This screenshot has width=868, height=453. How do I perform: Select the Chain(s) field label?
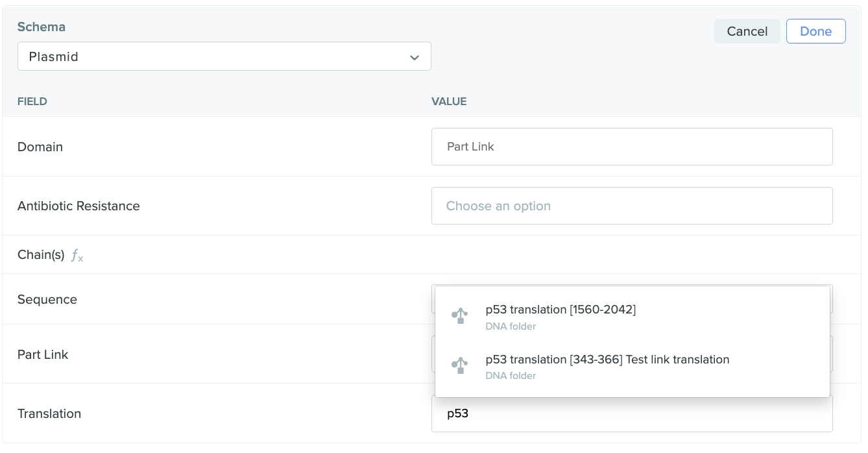41,255
